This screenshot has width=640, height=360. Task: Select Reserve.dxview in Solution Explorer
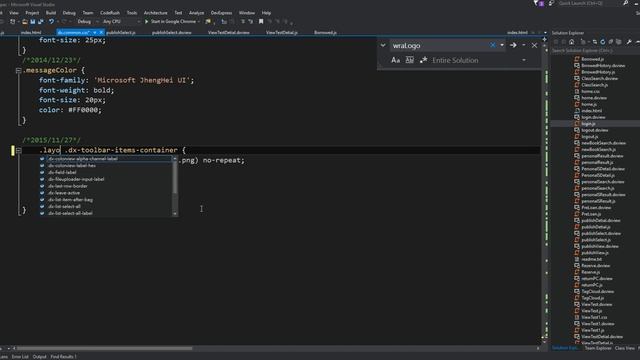click(x=596, y=266)
